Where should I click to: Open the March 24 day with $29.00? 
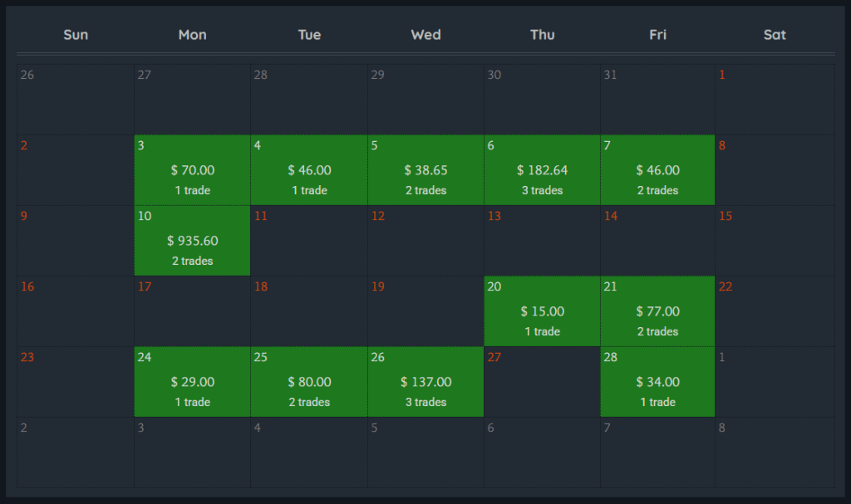(192, 382)
